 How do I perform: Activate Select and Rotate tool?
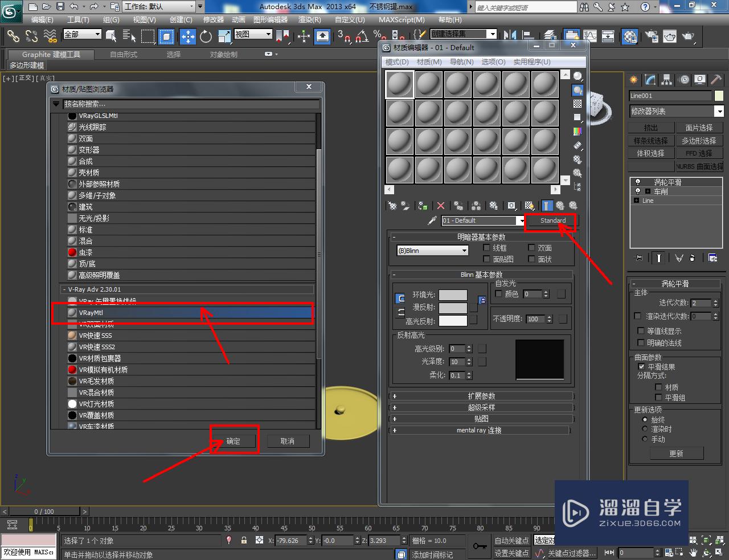point(206,36)
